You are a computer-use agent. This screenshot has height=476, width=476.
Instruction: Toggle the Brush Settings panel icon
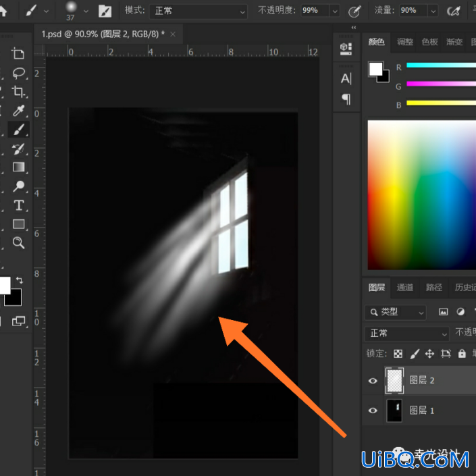click(x=105, y=11)
